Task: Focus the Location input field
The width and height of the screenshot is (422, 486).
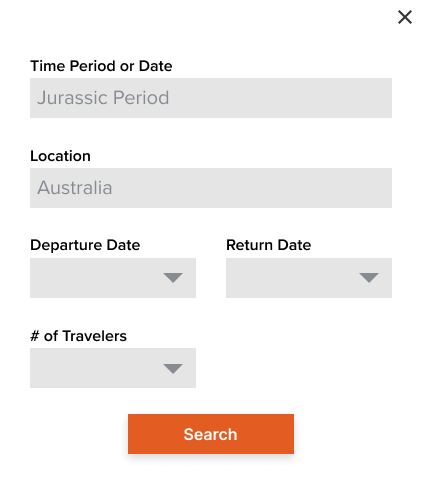Action: point(211,188)
